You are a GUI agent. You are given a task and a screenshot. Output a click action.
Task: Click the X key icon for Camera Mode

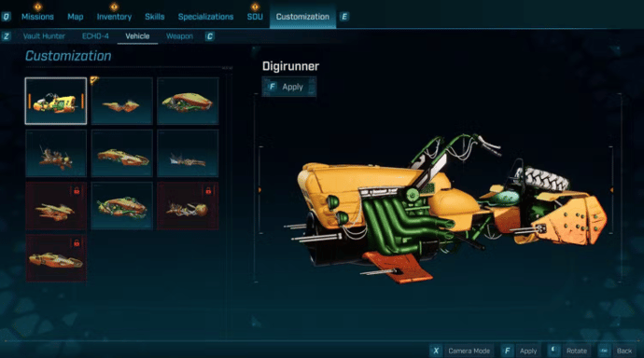click(x=436, y=351)
